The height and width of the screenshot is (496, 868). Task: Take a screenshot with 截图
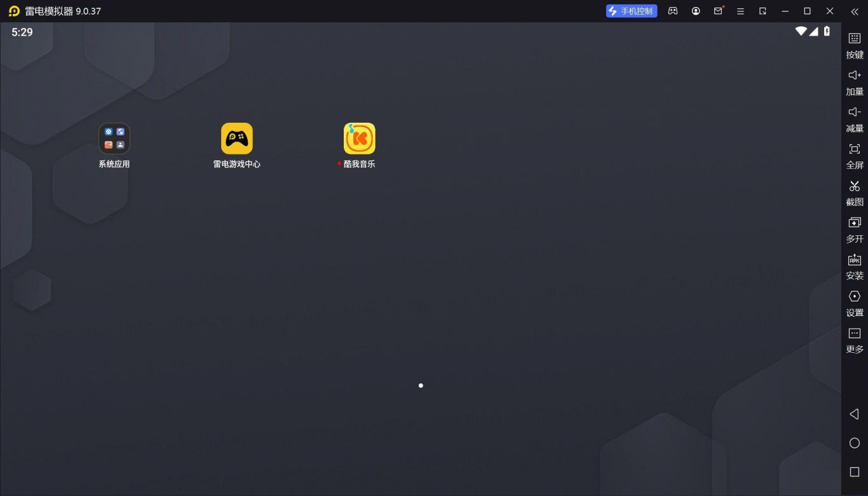pyautogui.click(x=855, y=193)
